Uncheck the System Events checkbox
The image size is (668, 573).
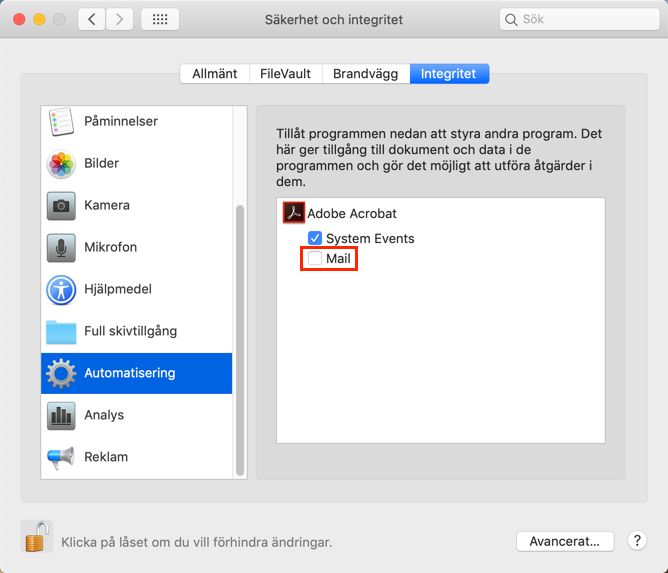click(x=315, y=238)
